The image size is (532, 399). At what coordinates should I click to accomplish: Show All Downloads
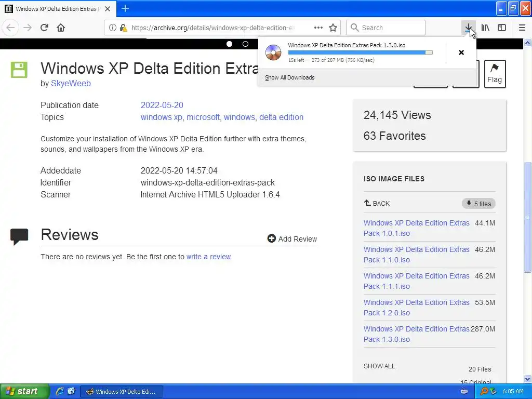coord(290,77)
